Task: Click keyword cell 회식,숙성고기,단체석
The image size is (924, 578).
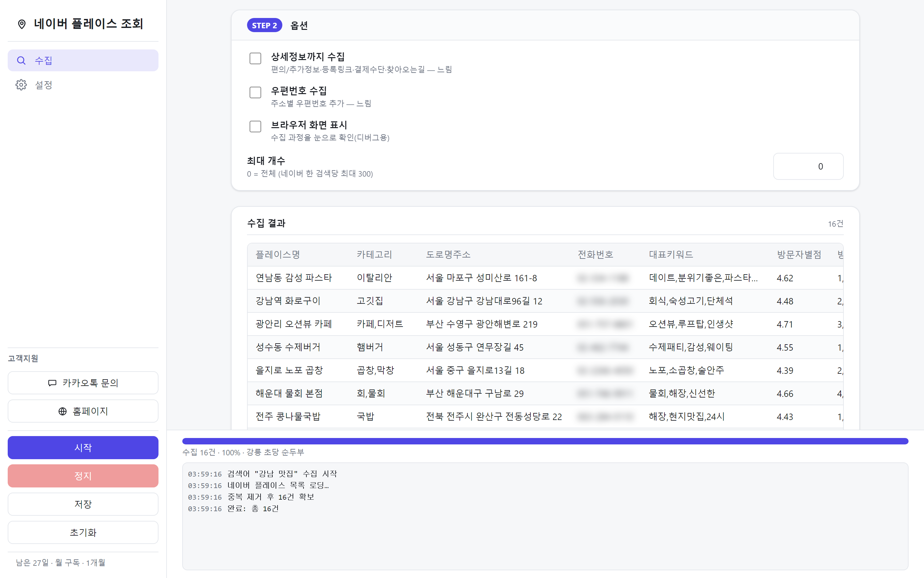Action: 691,301
